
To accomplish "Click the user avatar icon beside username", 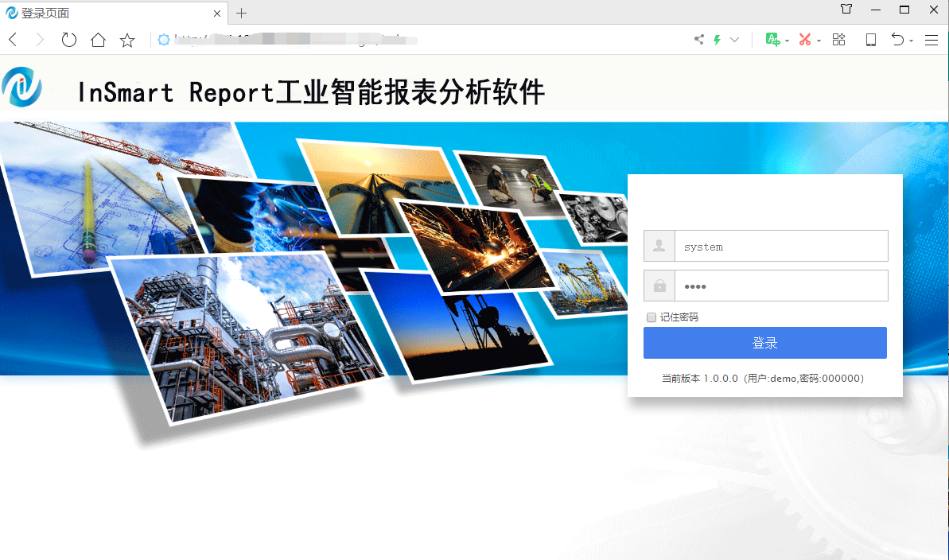I will pos(659,246).
